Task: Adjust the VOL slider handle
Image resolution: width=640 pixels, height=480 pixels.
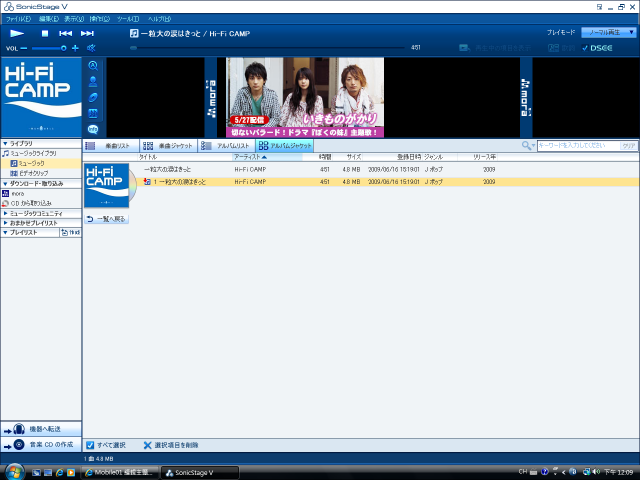Action: (x=64, y=48)
